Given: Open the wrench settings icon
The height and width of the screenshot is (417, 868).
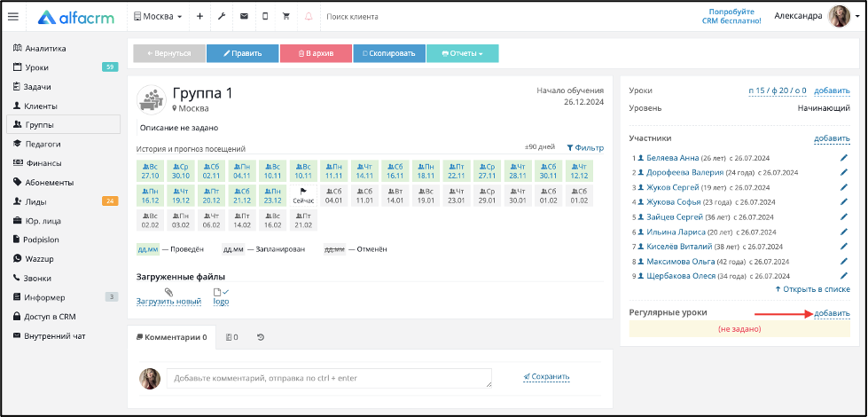Looking at the screenshot, I should pos(222,17).
